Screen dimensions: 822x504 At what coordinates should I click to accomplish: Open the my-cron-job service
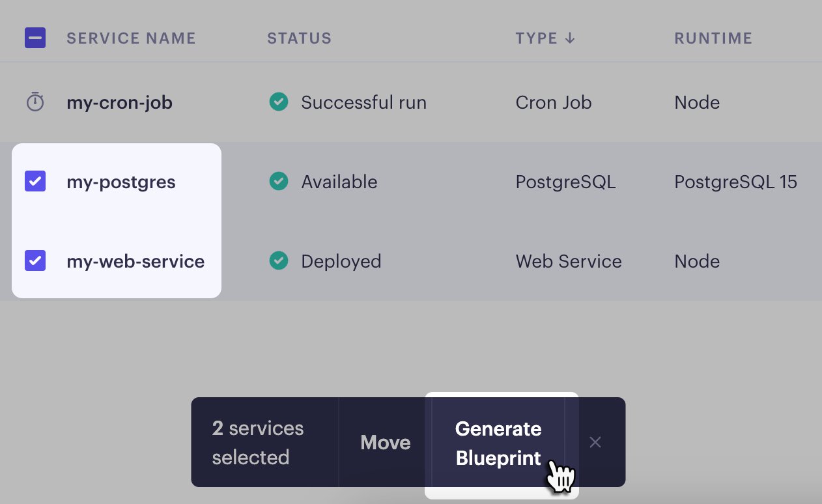tap(119, 102)
